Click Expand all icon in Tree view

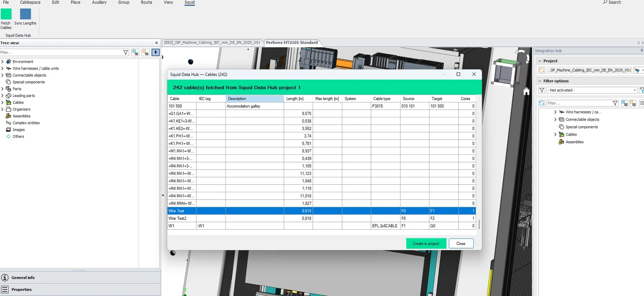coord(135,52)
